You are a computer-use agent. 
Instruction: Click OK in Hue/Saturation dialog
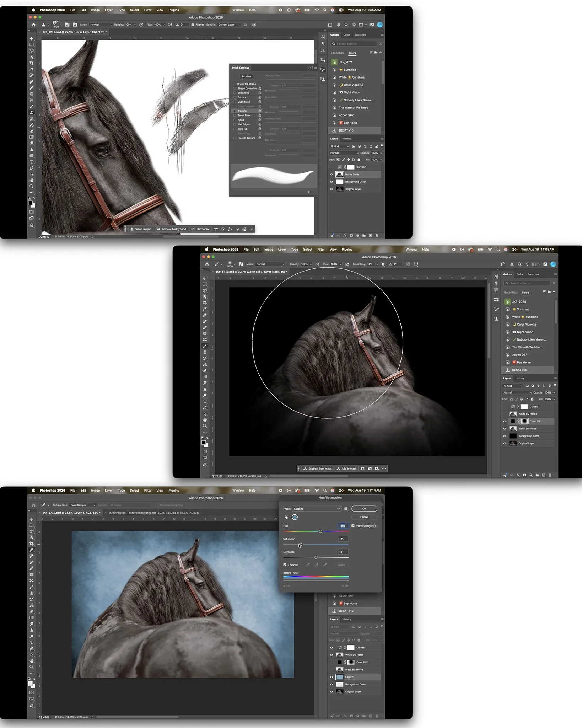(x=364, y=509)
